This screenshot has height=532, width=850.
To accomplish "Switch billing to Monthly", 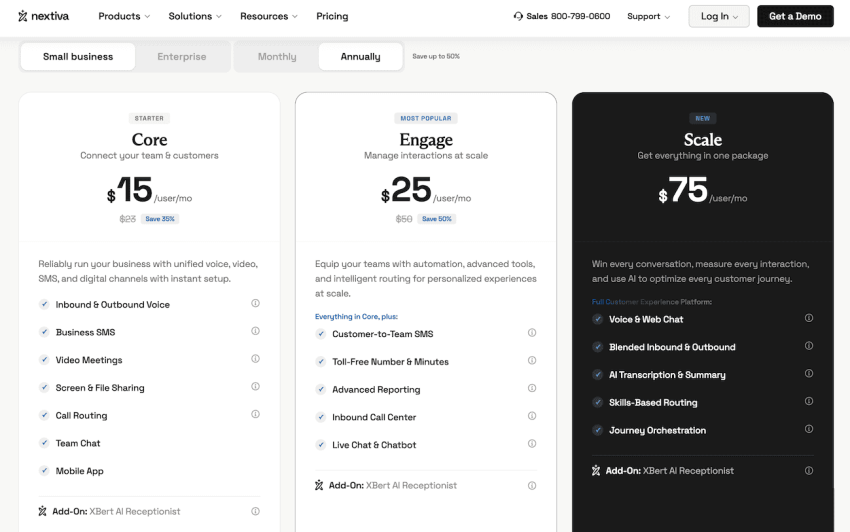I will [x=277, y=56].
